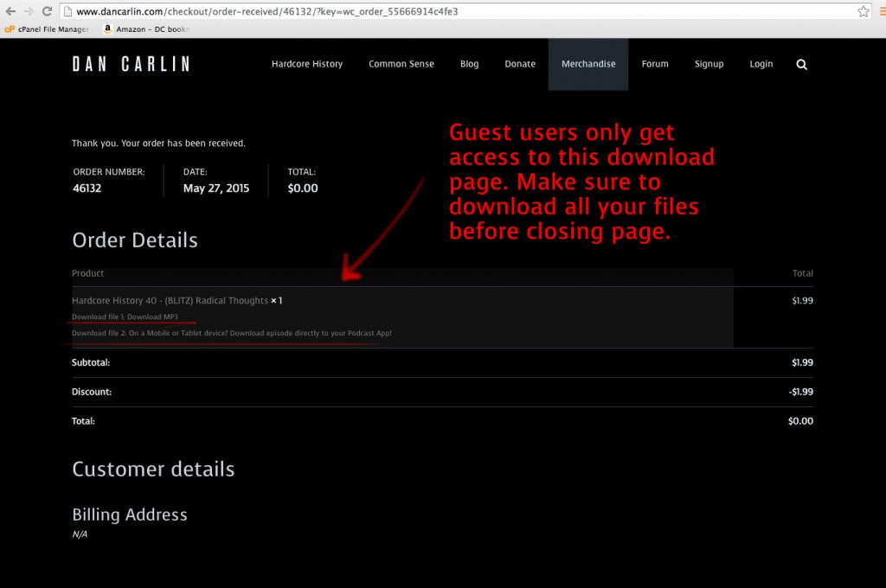Visit the Forum page

(x=655, y=64)
